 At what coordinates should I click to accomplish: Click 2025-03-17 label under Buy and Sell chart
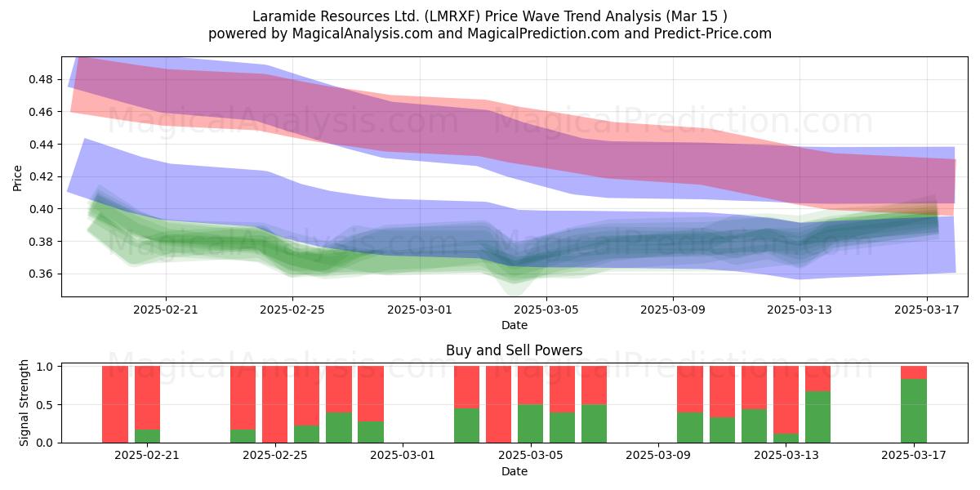[914, 457]
